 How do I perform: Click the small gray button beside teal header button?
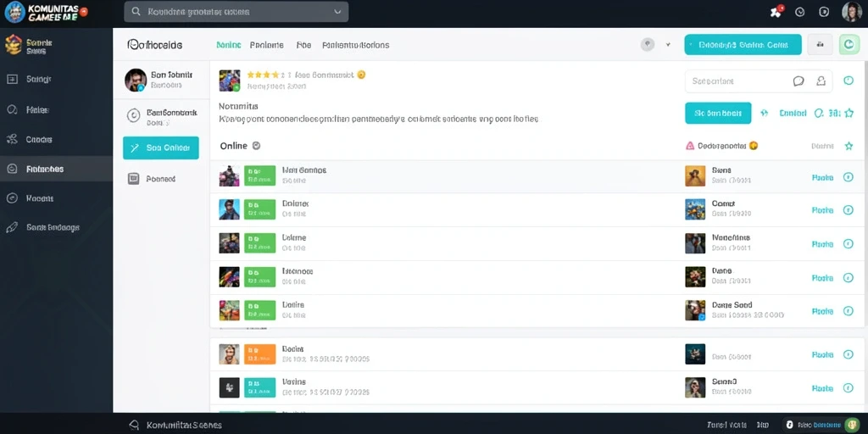pyautogui.click(x=820, y=45)
